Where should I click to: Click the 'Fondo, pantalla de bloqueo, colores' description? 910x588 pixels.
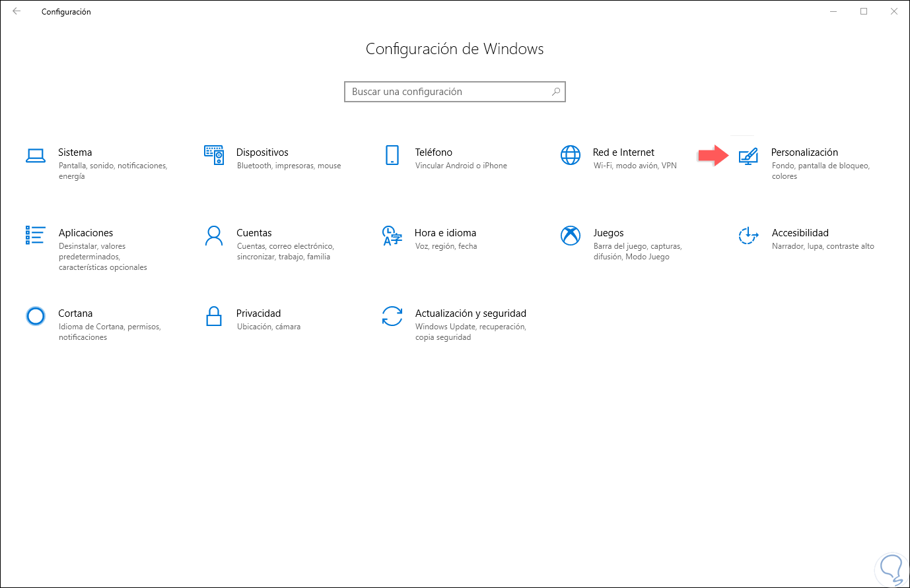point(821,171)
